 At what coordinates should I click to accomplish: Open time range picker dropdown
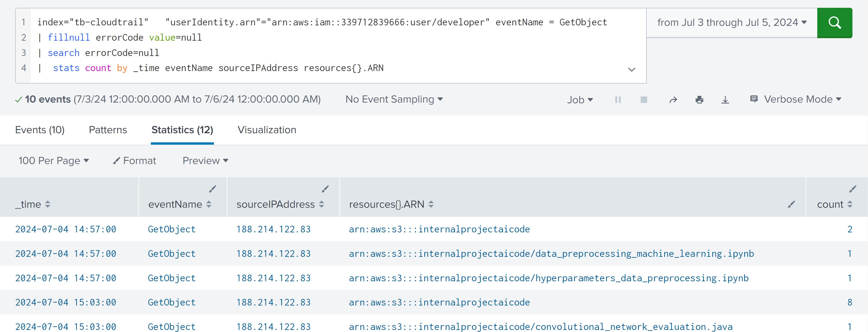[732, 23]
